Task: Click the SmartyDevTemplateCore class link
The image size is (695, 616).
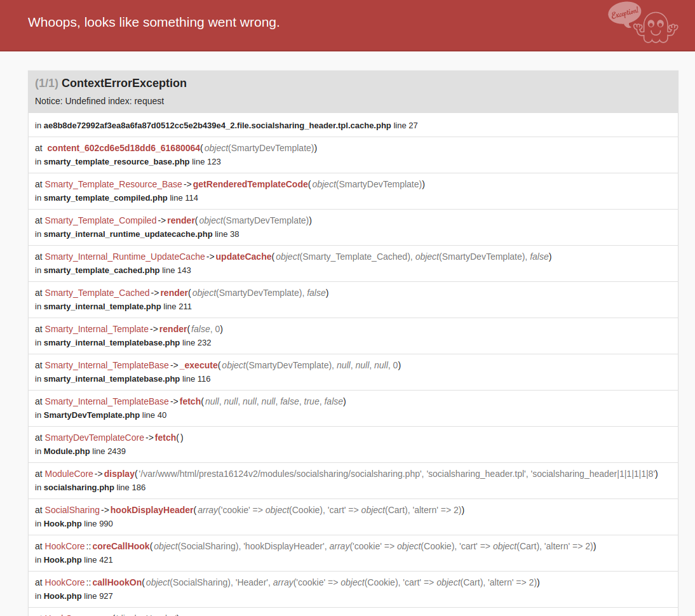Action: (x=94, y=438)
